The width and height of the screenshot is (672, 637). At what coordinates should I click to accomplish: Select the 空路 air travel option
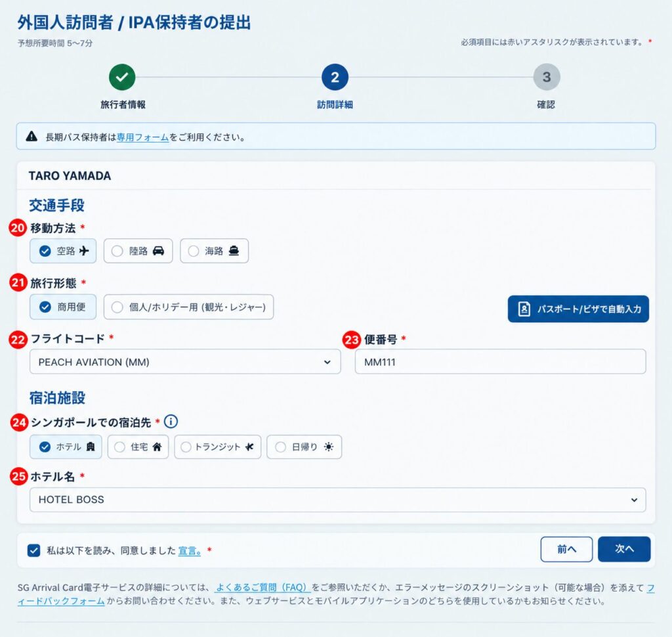click(63, 251)
